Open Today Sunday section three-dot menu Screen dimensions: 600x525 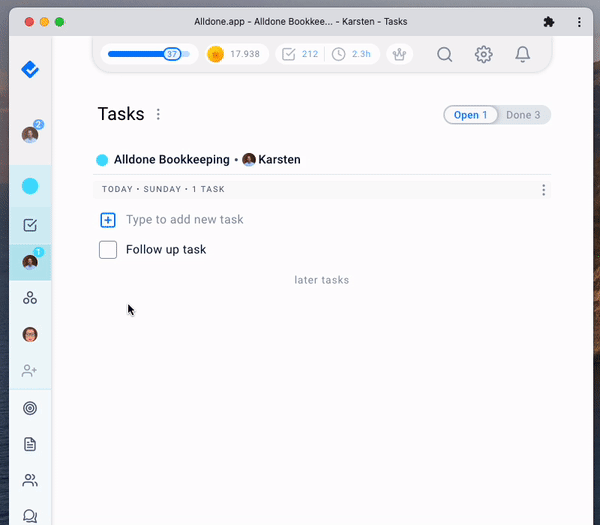point(543,190)
